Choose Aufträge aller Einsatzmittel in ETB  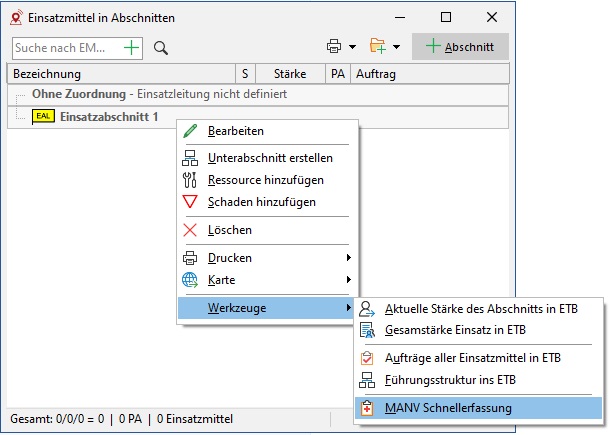coord(474,358)
